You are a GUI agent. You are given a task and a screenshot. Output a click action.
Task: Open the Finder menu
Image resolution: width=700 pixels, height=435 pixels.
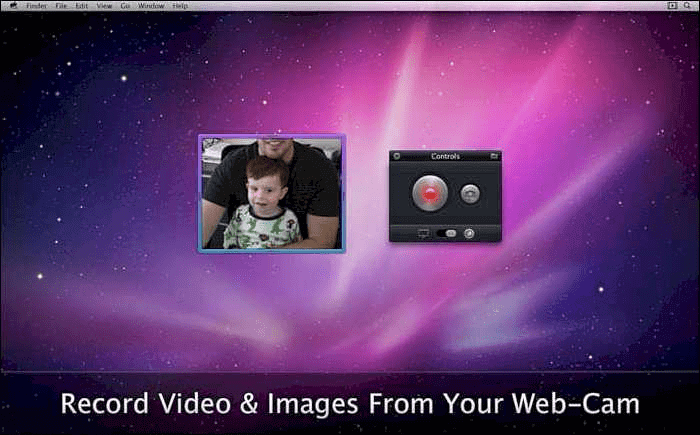pos(36,6)
